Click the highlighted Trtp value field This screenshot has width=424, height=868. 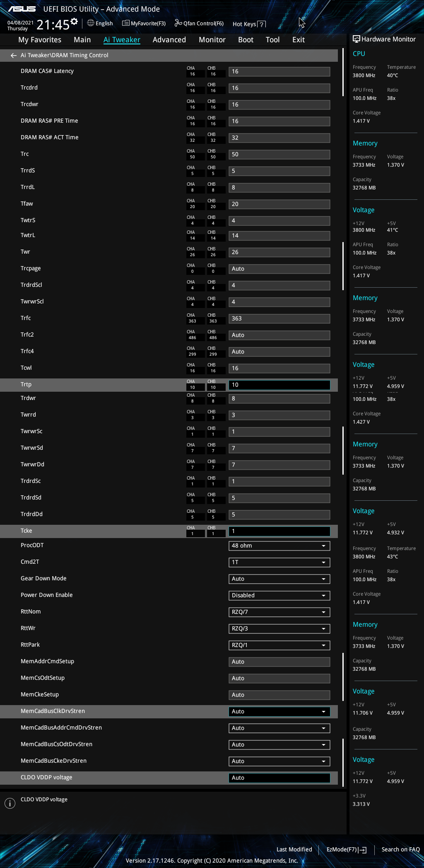[279, 385]
